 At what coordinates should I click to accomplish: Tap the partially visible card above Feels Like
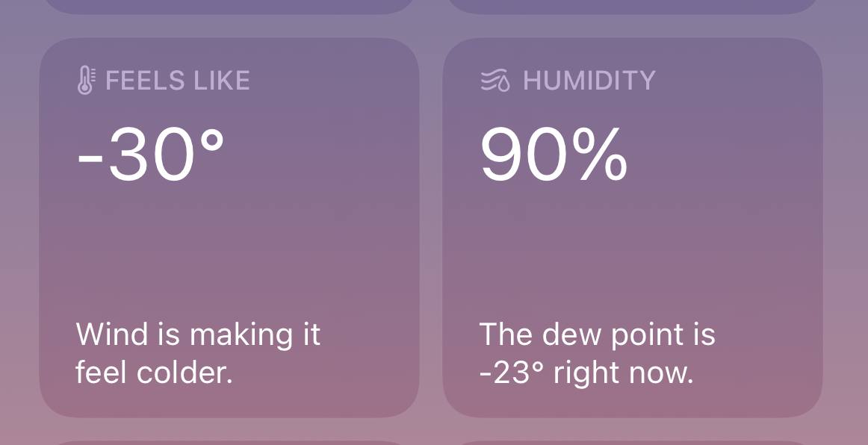pos(229,5)
